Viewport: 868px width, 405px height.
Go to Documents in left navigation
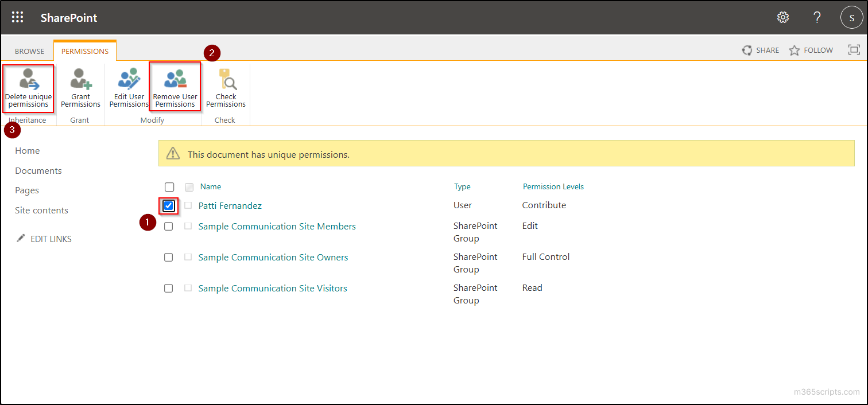[38, 170]
